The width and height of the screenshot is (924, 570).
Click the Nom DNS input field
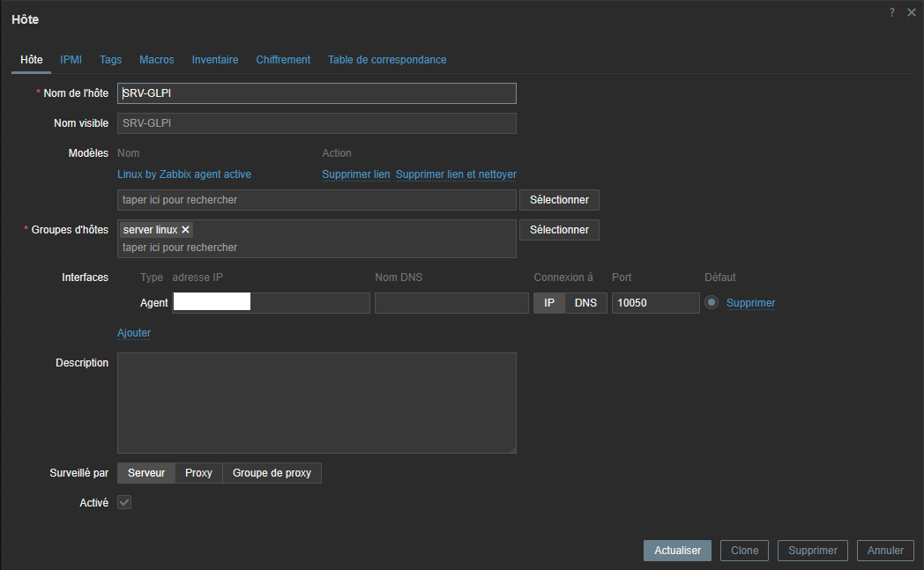[452, 303]
